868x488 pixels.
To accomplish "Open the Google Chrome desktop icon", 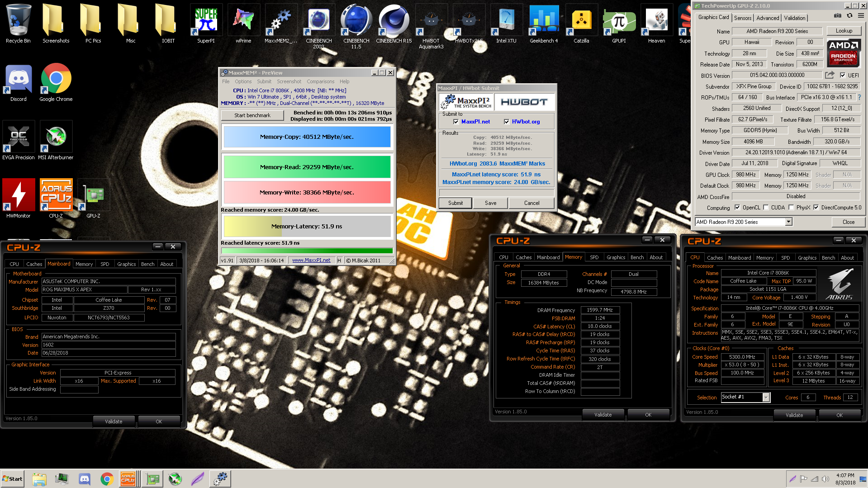I will click(x=56, y=83).
